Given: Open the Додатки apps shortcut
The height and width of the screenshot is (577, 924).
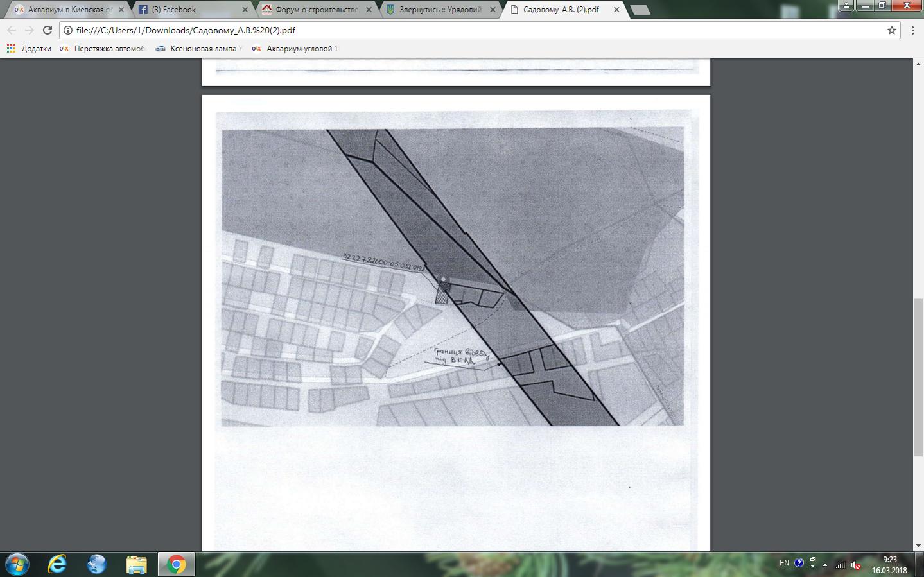Looking at the screenshot, I should 29,49.
